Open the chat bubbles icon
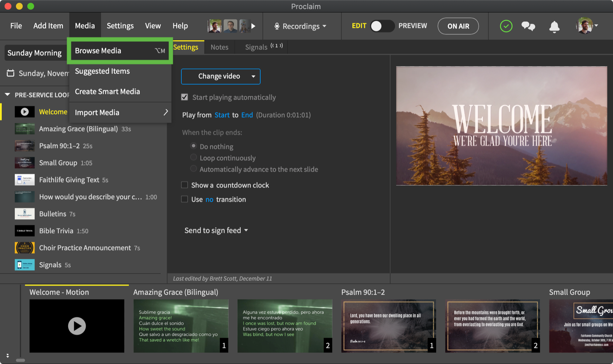The image size is (613, 364). 528,26
